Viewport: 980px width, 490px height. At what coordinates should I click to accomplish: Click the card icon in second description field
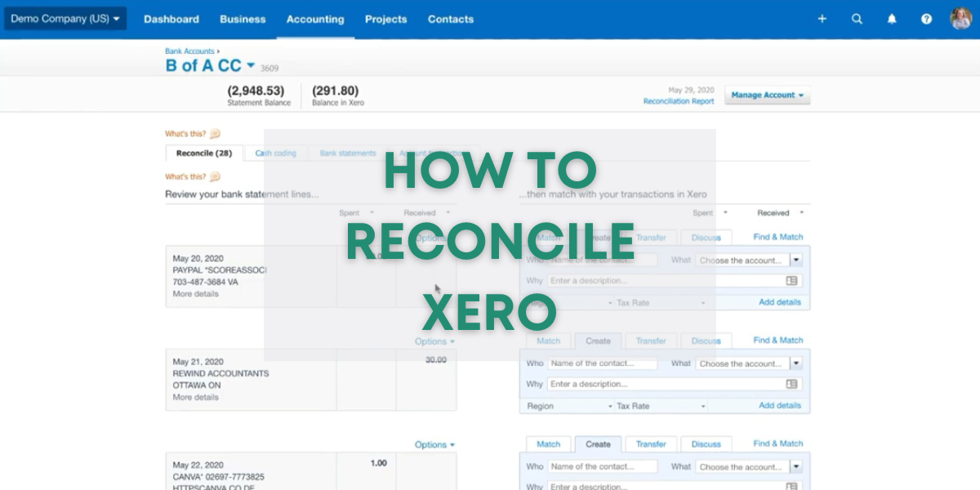791,384
